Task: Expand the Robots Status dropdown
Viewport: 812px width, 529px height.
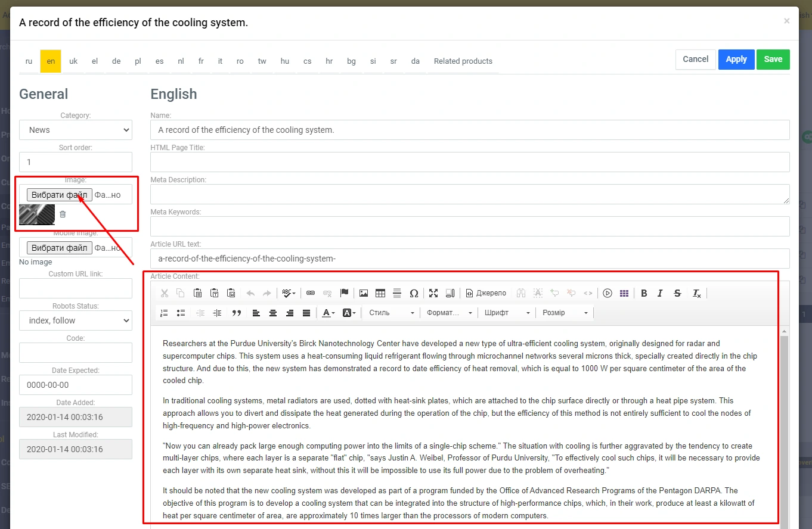Action: (76, 320)
